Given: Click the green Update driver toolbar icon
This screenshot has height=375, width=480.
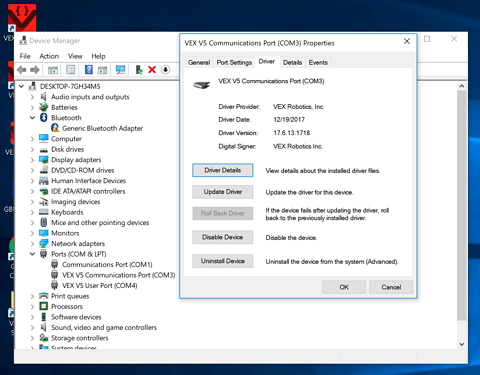Looking at the screenshot, I should pos(139,70).
